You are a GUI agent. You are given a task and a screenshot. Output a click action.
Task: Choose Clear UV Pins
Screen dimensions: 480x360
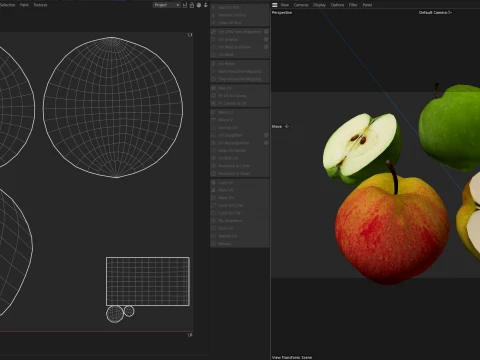click(239, 23)
